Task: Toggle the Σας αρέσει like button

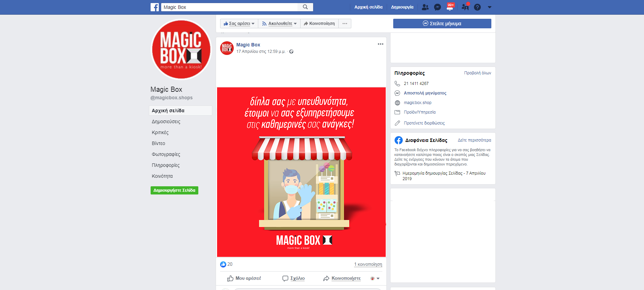Action: click(239, 24)
